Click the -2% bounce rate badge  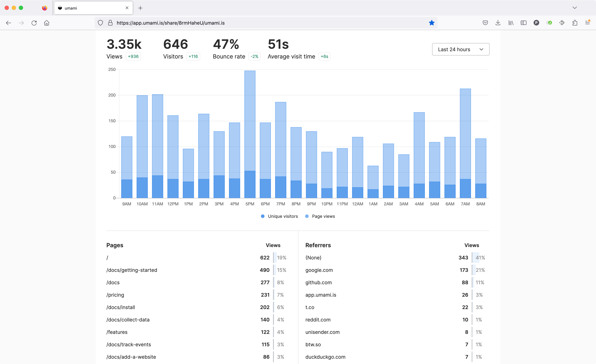[x=255, y=56]
